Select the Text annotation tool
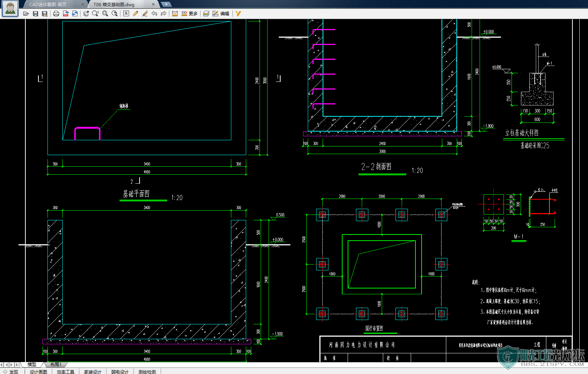 pos(126,14)
